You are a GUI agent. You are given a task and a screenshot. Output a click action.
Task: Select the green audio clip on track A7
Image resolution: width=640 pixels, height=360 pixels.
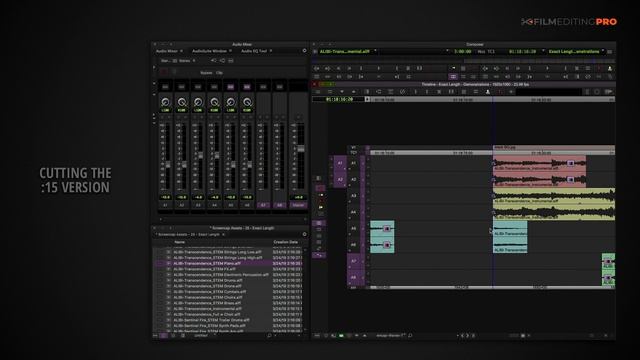tap(608, 261)
